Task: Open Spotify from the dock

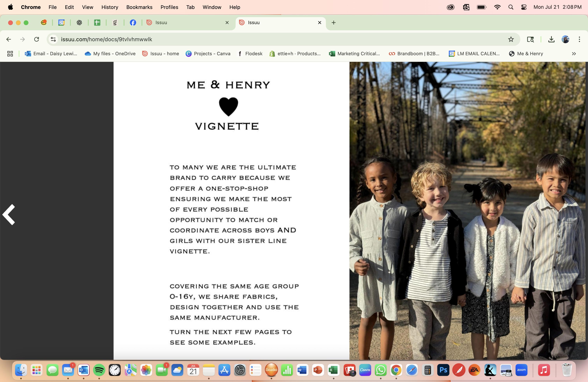Action: 99,370
